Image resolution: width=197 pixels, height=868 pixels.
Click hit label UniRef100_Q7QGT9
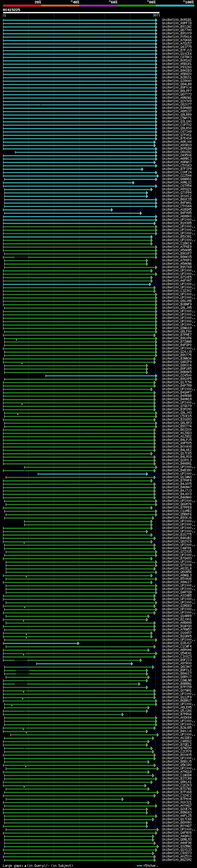tap(176, 406)
